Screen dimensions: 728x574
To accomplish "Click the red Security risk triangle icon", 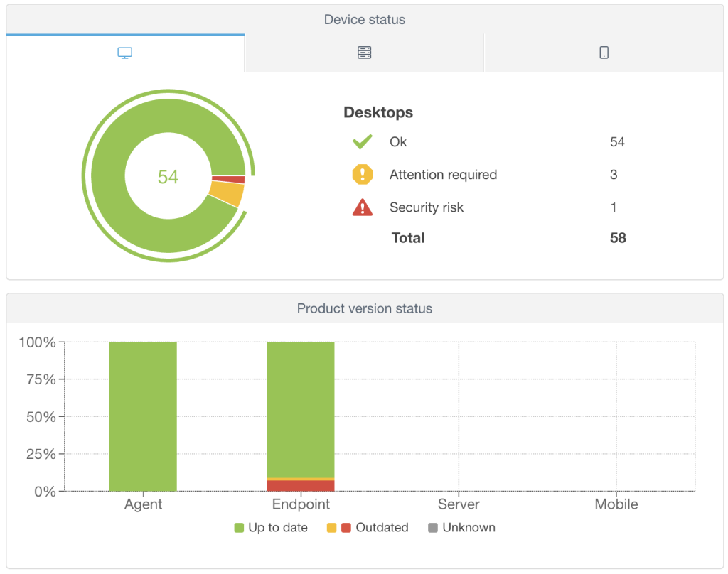I will [x=363, y=207].
